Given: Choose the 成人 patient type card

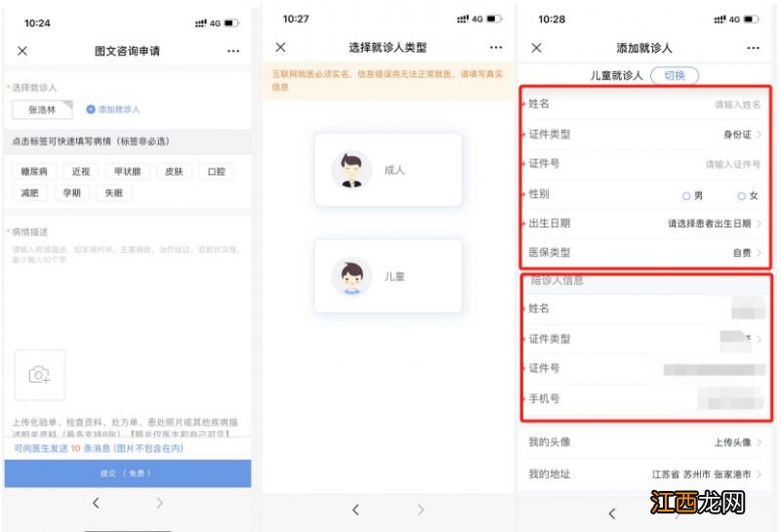Looking at the screenshot, I should coord(388,170).
